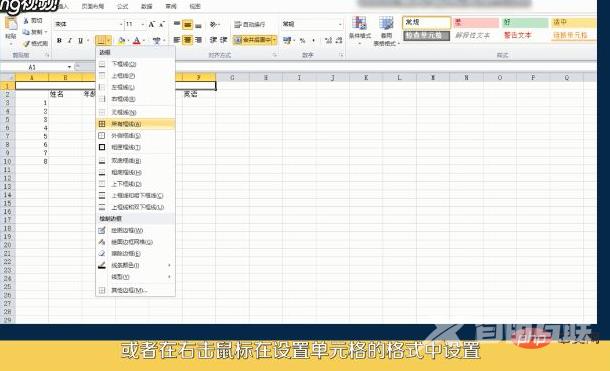Viewport: 610px width, 371px height.
Task: Select Thick Box Border item (粗匣框线)
Action: 135,147
